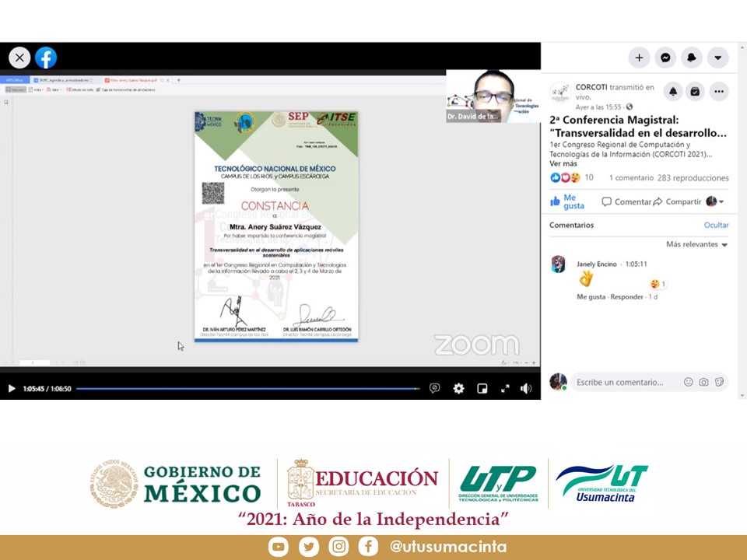Hide comments using the Ocultar link
The height and width of the screenshot is (560, 747).
(716, 225)
